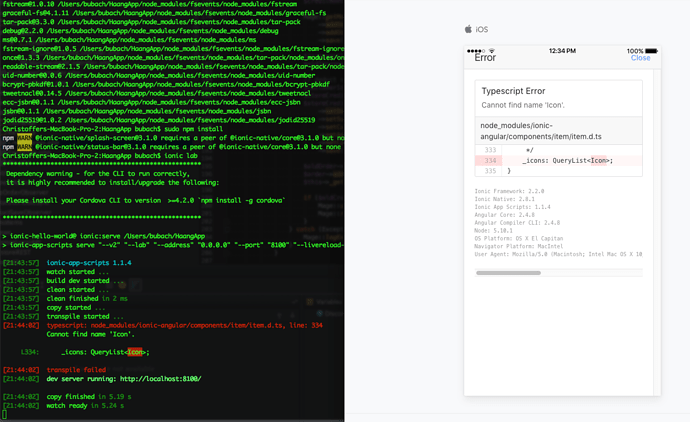This screenshot has width=690, height=422.
Task: Click the signal strength dots in status bar
Action: [476, 51]
